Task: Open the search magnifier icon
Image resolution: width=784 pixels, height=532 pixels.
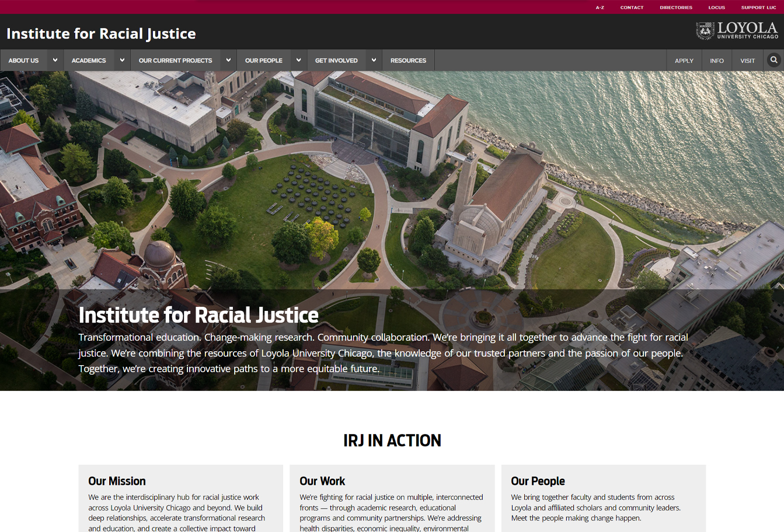Action: [x=773, y=60]
